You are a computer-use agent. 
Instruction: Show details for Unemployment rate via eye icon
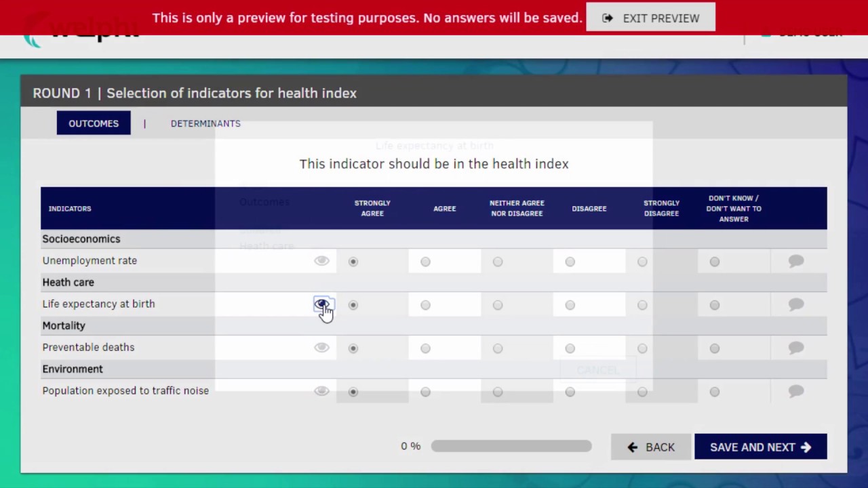[x=321, y=261]
